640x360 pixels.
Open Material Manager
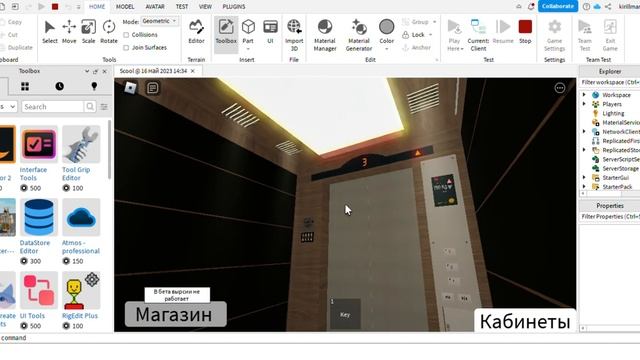tap(325, 35)
